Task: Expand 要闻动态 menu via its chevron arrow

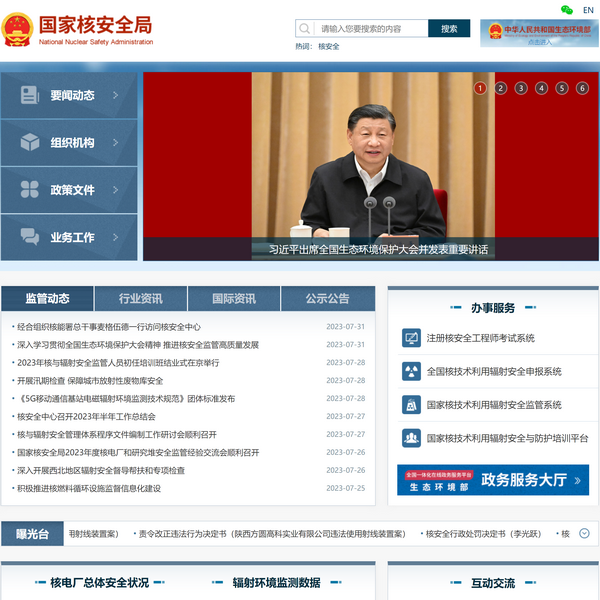Action: pos(116,95)
